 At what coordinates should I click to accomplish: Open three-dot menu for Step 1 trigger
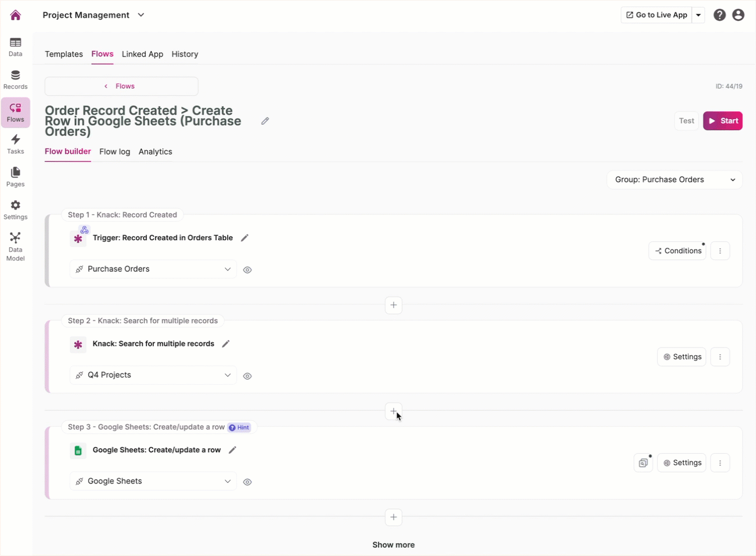(720, 251)
